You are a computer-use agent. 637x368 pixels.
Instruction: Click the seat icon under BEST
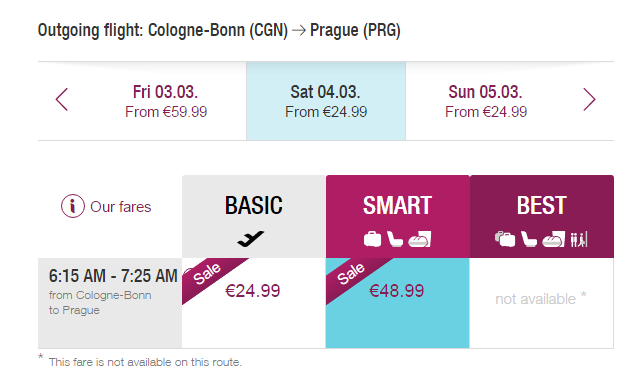[x=529, y=239]
